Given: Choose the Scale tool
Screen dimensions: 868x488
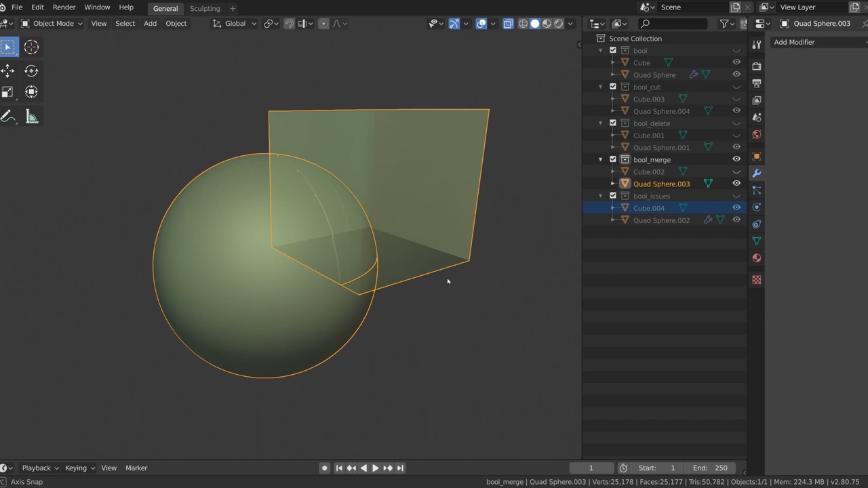Looking at the screenshot, I should click(x=8, y=92).
